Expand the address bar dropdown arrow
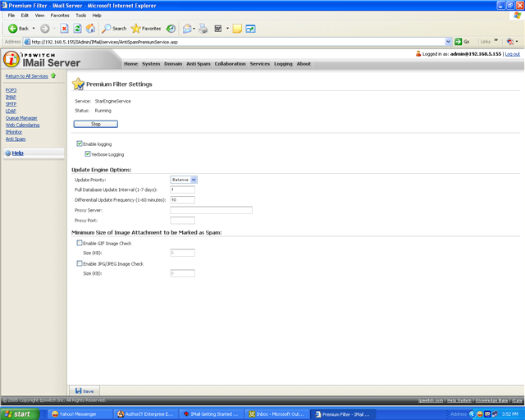The width and height of the screenshot is (525, 420). point(448,42)
